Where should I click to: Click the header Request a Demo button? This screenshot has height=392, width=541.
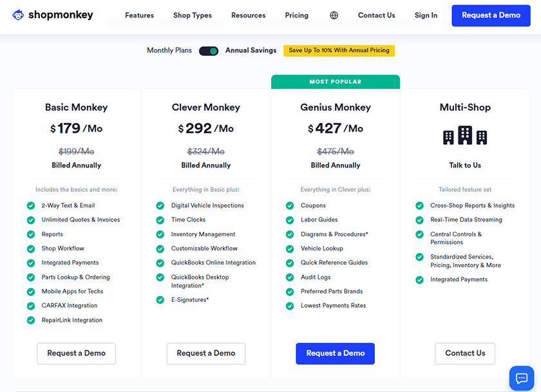tap(491, 15)
